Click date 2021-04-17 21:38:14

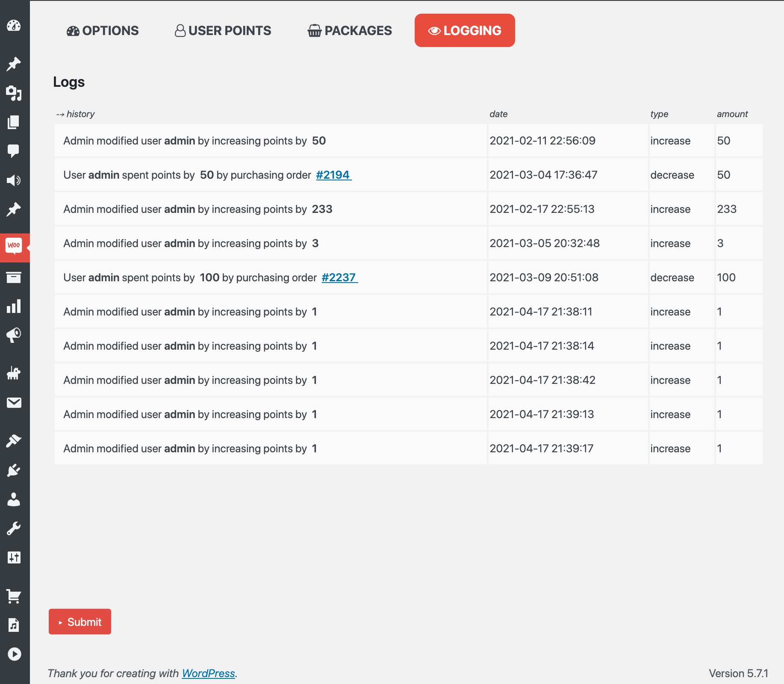[x=542, y=346]
